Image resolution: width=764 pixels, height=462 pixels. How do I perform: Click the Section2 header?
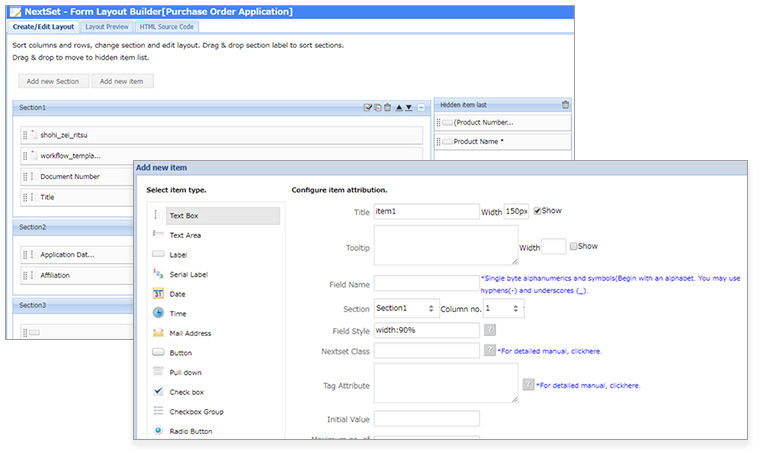pos(73,227)
